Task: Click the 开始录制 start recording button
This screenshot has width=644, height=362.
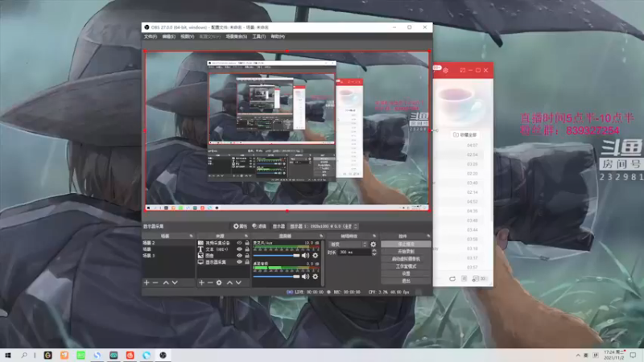Action: [406, 251]
